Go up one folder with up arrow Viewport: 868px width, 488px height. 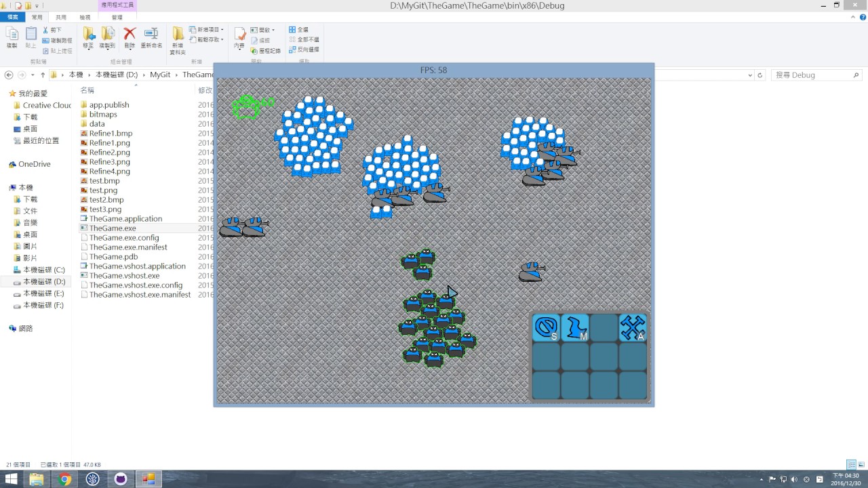43,75
